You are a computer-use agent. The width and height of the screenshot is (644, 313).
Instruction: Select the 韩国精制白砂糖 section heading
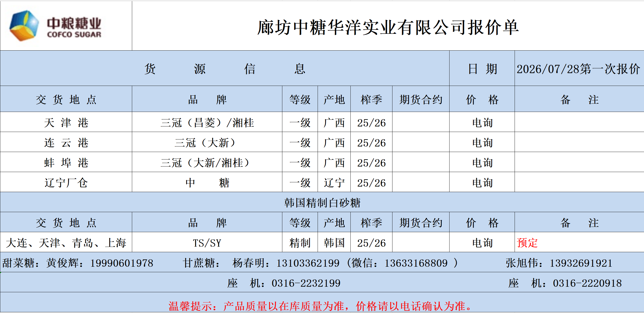tap(322, 202)
